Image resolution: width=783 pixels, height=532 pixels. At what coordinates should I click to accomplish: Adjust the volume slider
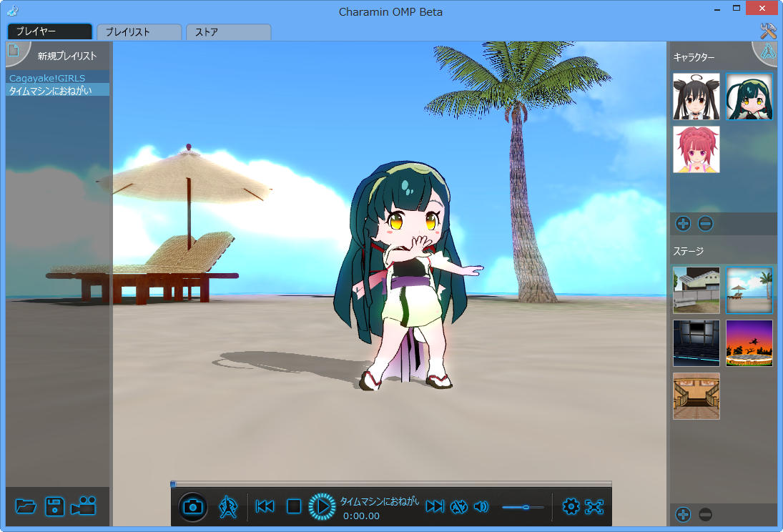click(523, 507)
